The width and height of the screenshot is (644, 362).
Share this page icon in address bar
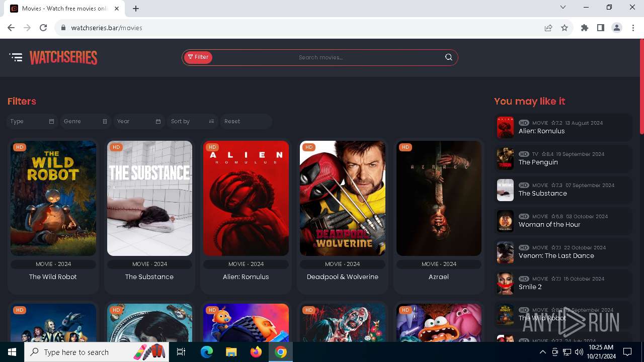coord(548,28)
